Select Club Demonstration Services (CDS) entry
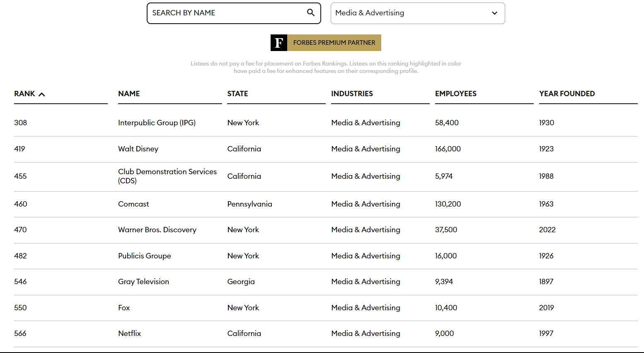 pyautogui.click(x=167, y=176)
